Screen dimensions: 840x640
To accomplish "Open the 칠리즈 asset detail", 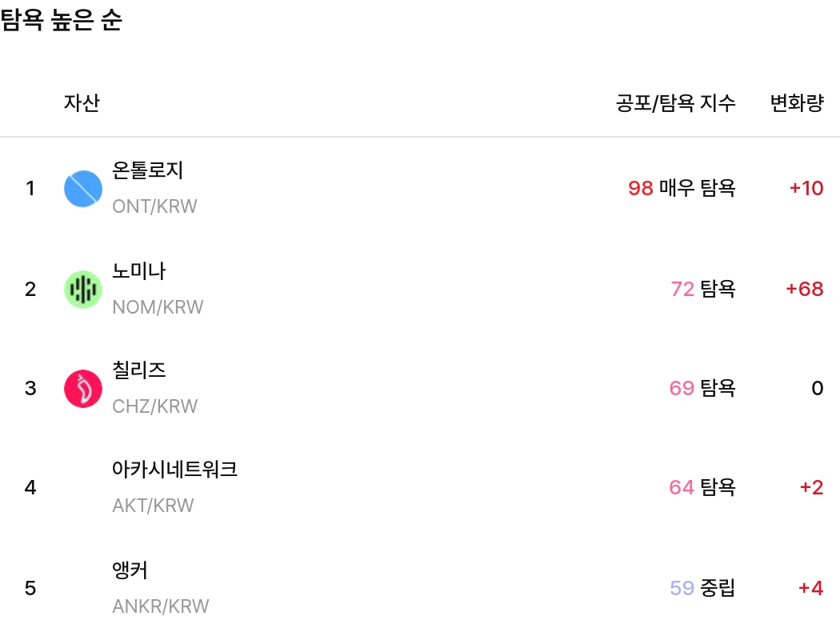I will pyautogui.click(x=137, y=370).
